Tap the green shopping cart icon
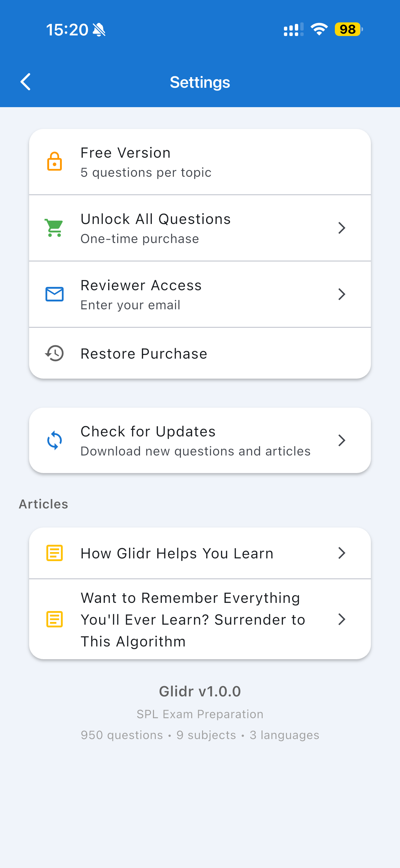This screenshot has height=868, width=400. point(54,228)
